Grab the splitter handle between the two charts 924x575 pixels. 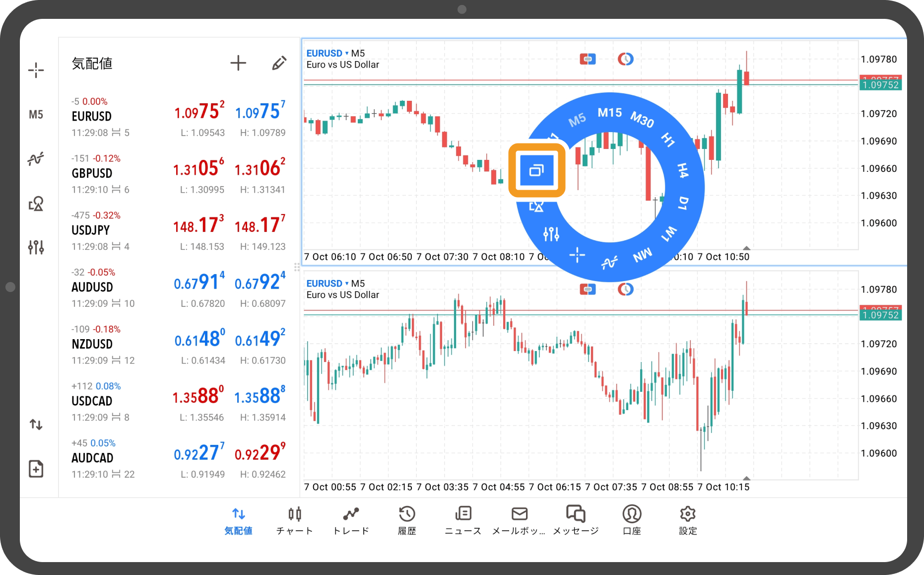coord(297,267)
